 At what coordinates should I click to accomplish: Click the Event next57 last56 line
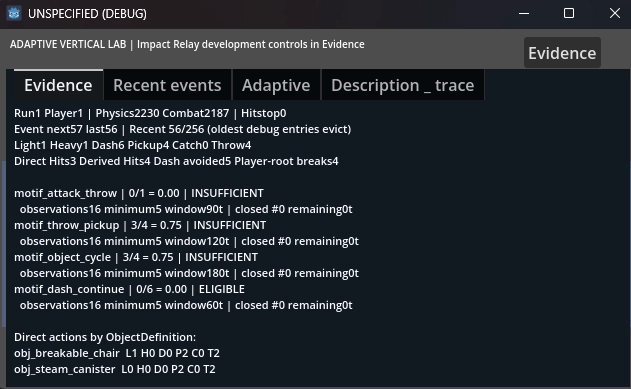coord(182,129)
